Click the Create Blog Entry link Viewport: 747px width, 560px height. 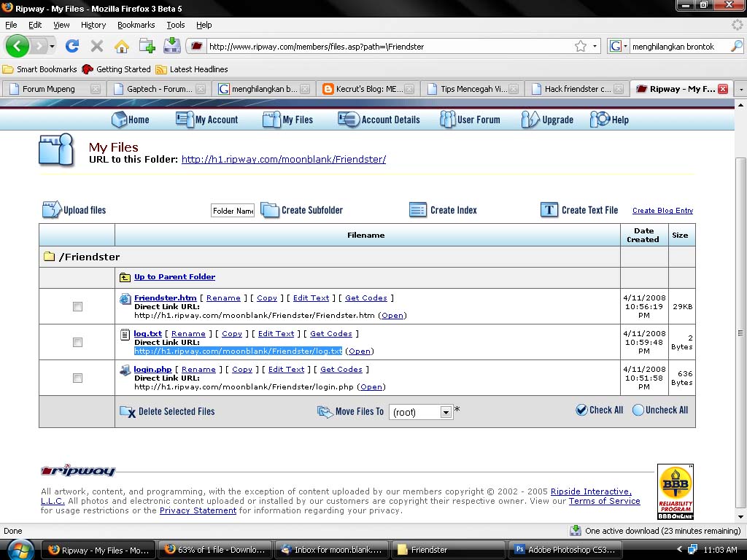point(662,211)
